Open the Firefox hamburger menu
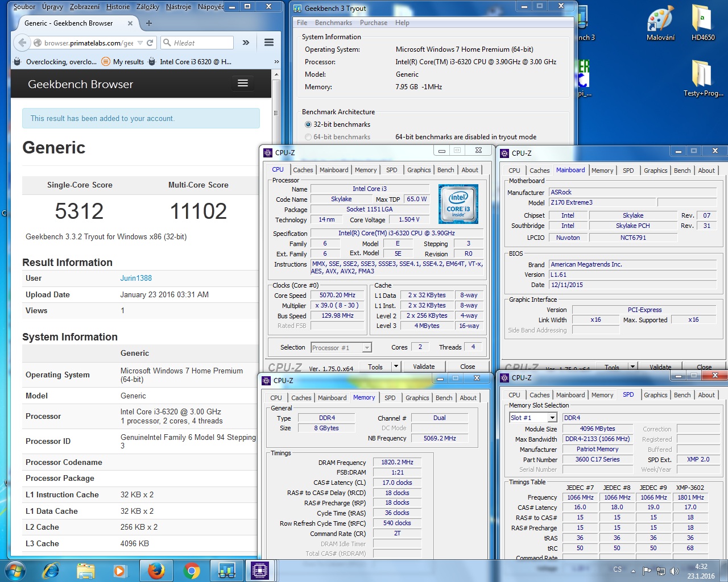728x582 pixels. (x=269, y=43)
